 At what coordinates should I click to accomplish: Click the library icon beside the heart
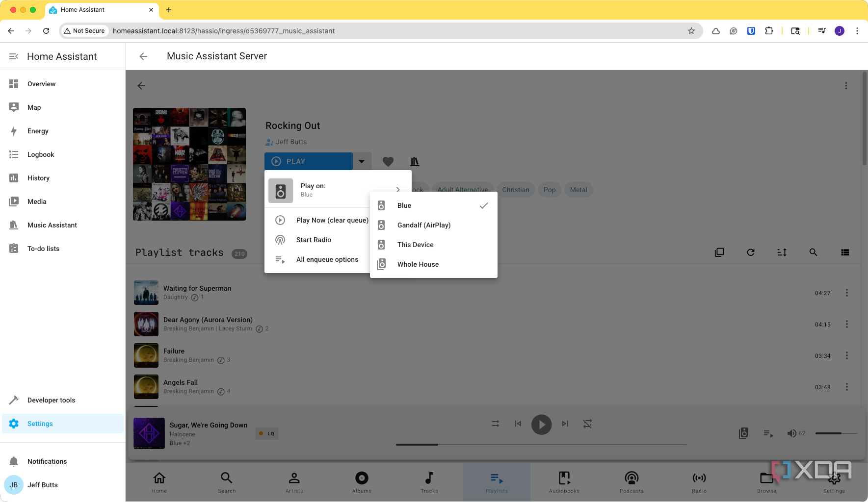415,161
